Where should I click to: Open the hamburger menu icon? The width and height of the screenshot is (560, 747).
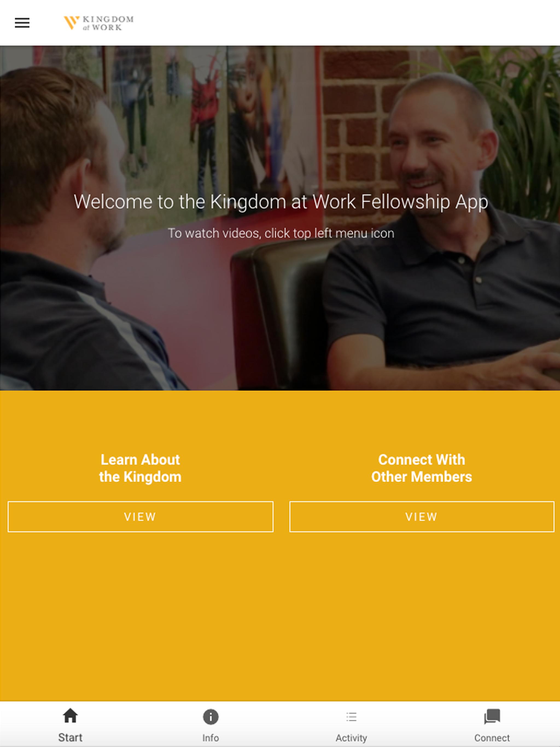click(22, 23)
